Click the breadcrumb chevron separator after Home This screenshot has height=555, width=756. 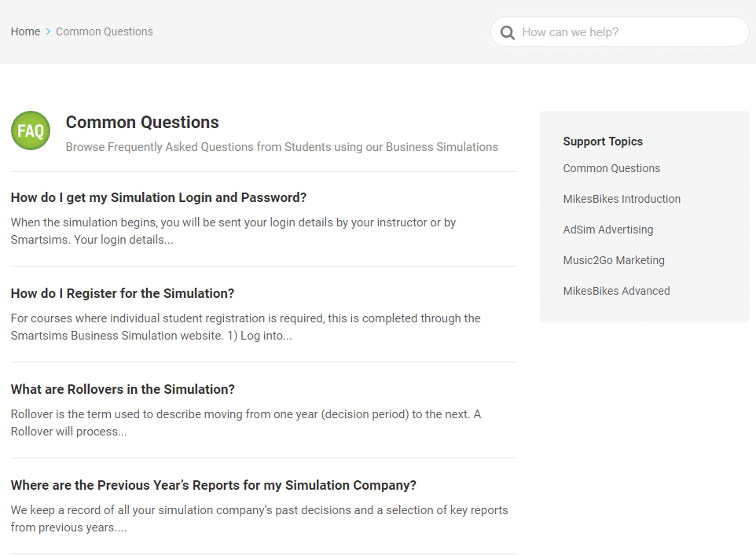pyautogui.click(x=48, y=32)
